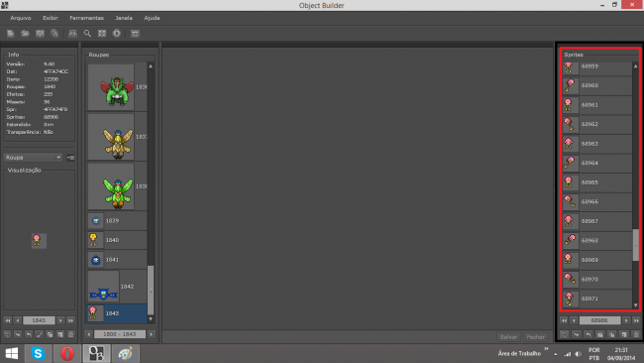Select sprite 68966 in Sprites list

(x=597, y=202)
